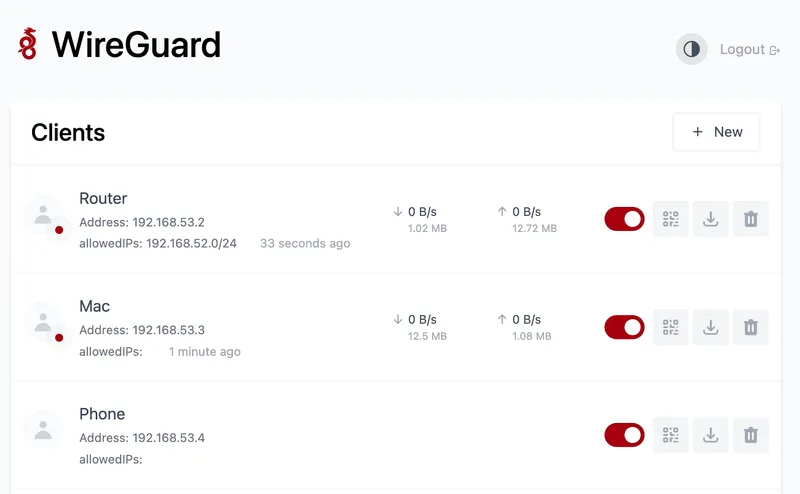Create a New client
800x494 pixels.
coord(716,132)
